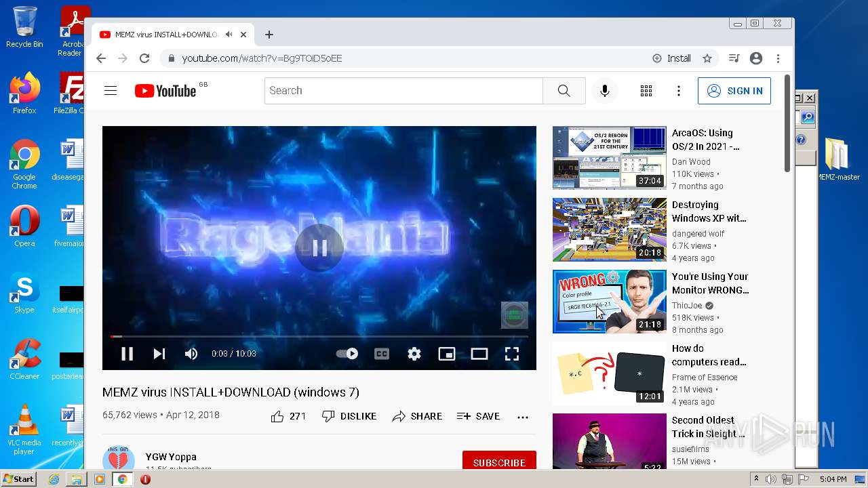This screenshot has width=868, height=488.
Task: Open the Windows Start menu
Action: pyautogui.click(x=18, y=479)
